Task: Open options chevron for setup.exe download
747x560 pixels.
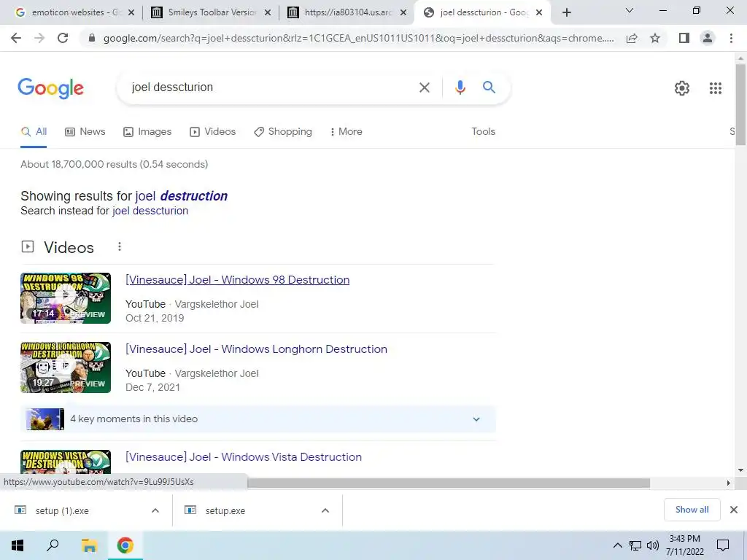Action: coord(325,510)
